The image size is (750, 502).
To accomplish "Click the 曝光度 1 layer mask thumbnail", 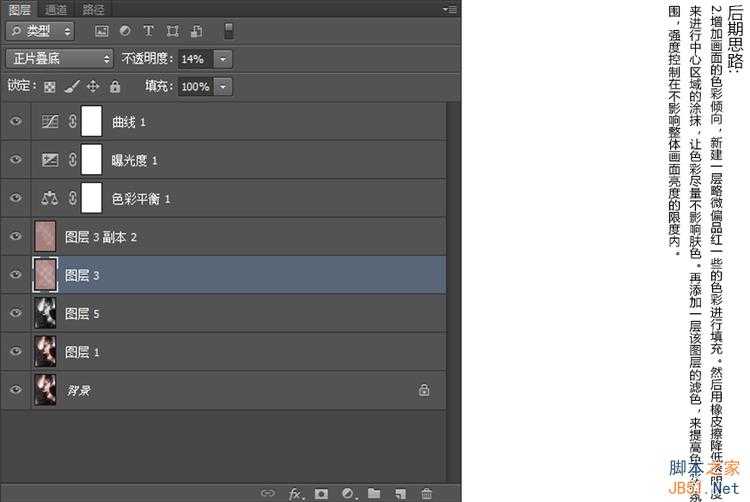I will 92,160.
